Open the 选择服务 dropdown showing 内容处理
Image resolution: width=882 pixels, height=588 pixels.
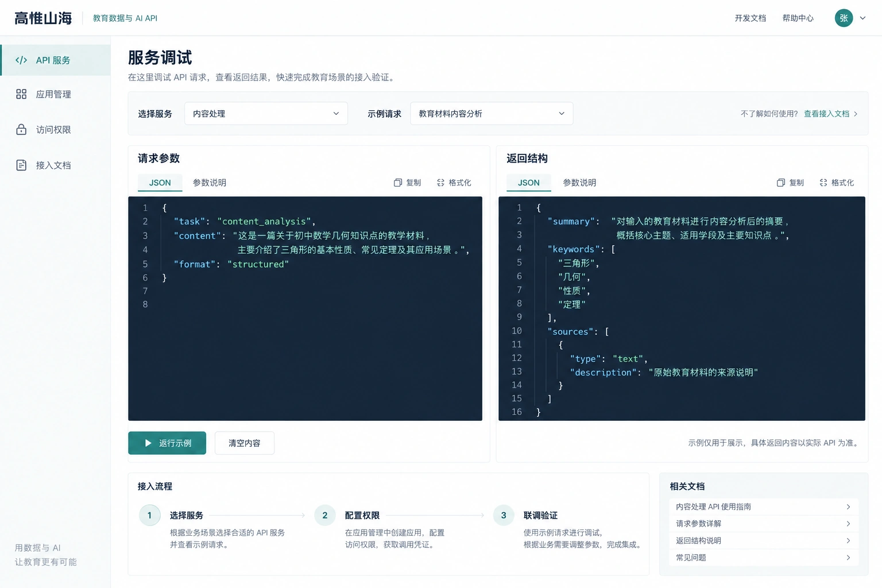[x=266, y=114]
